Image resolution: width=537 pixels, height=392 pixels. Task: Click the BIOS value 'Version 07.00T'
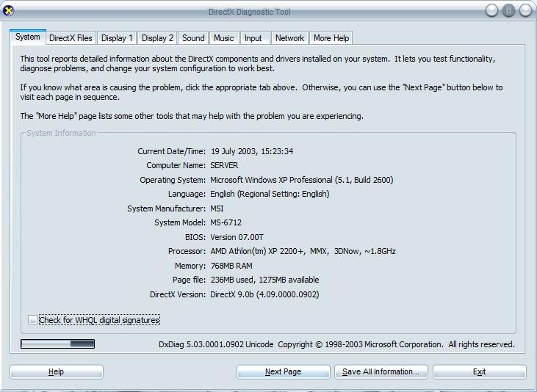click(x=237, y=237)
